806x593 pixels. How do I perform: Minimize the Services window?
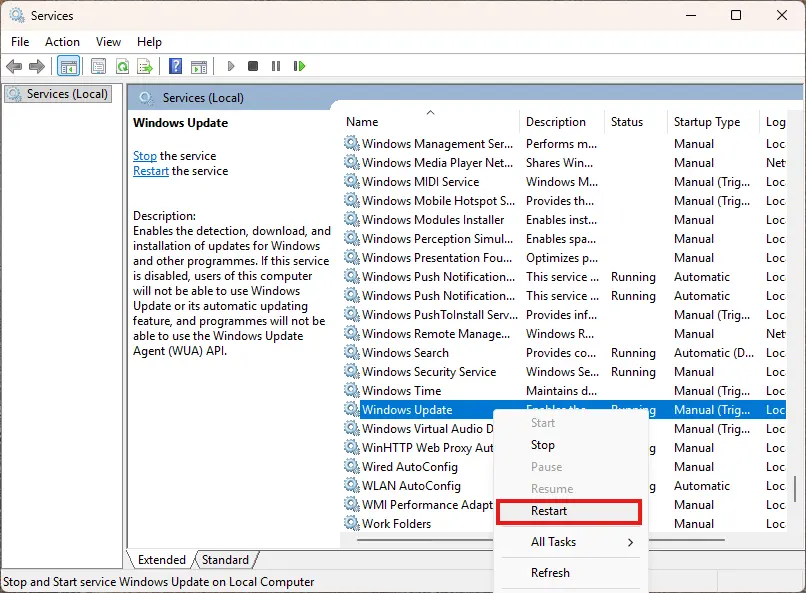[x=691, y=15]
